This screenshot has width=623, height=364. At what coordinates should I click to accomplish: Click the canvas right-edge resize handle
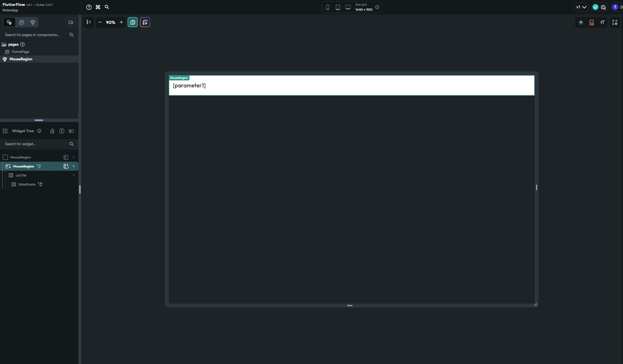536,187
